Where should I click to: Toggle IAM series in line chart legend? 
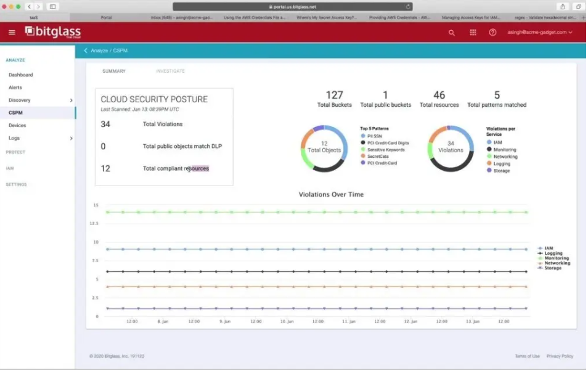click(x=545, y=248)
